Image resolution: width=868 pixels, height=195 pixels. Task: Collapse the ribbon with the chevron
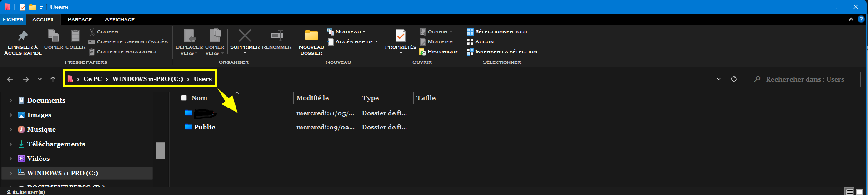coord(851,19)
